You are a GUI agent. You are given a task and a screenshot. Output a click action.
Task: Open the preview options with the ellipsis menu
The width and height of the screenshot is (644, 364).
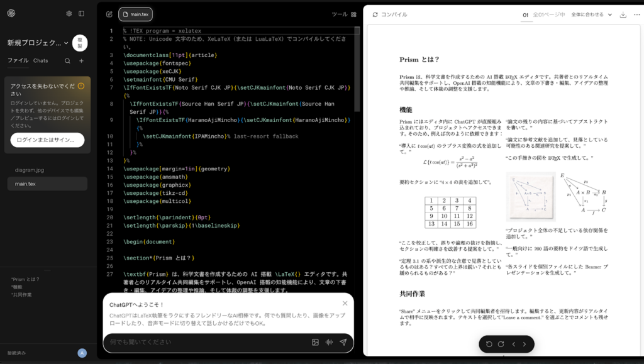636,14
